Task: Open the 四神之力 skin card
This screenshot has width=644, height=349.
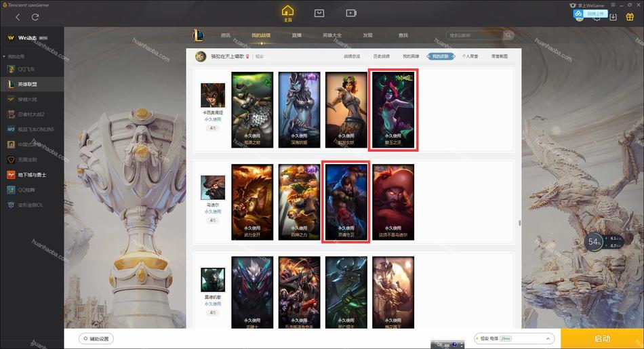Action: pyautogui.click(x=299, y=202)
